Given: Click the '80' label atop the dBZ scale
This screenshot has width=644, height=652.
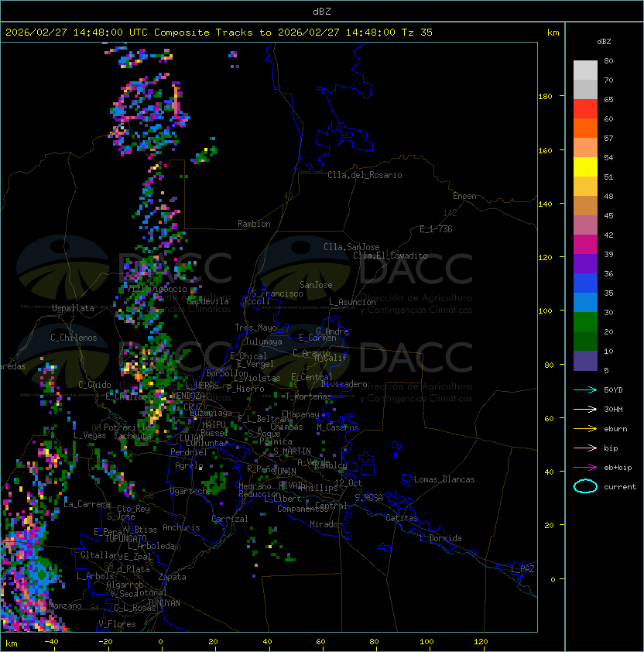Looking at the screenshot, I should pyautogui.click(x=608, y=60).
